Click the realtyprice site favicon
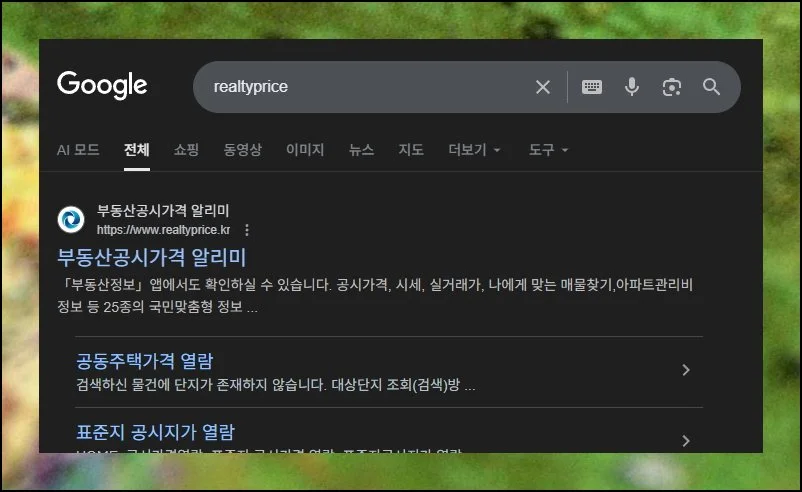Viewport: 802px width, 492px height. click(x=72, y=219)
